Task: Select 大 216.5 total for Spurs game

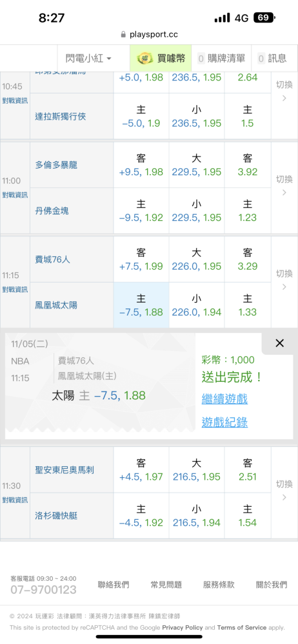Action: point(197,470)
